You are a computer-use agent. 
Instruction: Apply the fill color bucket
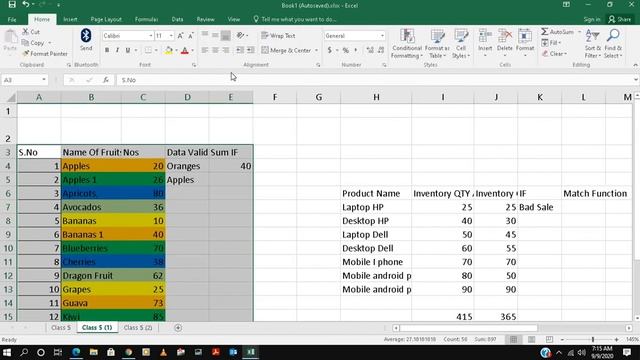click(x=169, y=50)
